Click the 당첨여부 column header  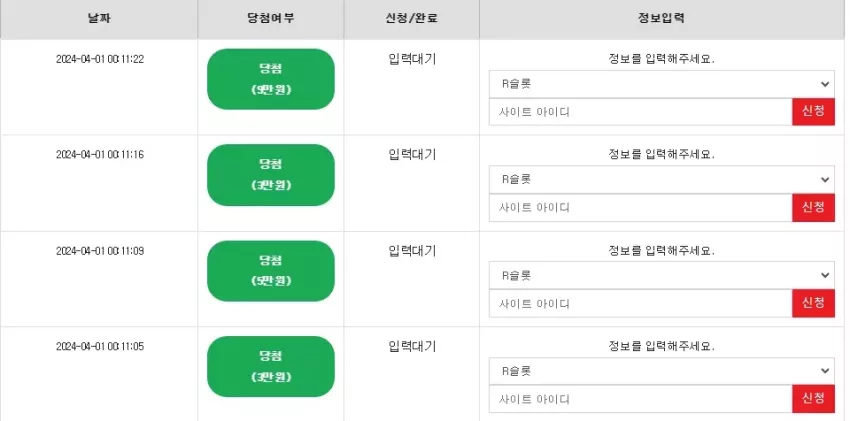click(271, 19)
